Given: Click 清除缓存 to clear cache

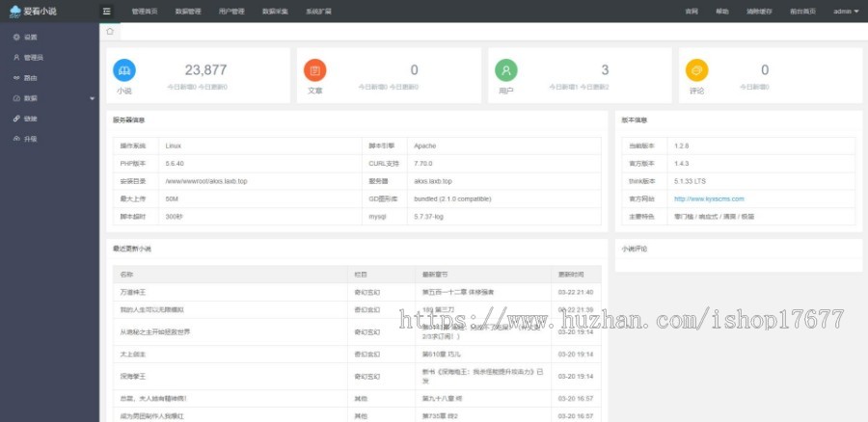Looking at the screenshot, I should tap(760, 11).
